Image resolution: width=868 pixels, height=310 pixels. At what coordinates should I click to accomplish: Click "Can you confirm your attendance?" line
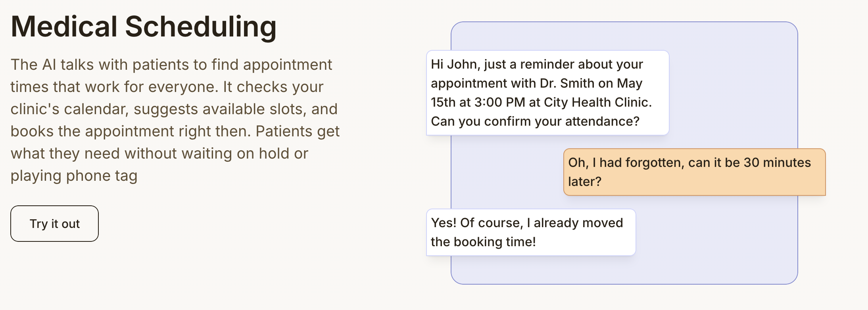pyautogui.click(x=535, y=121)
